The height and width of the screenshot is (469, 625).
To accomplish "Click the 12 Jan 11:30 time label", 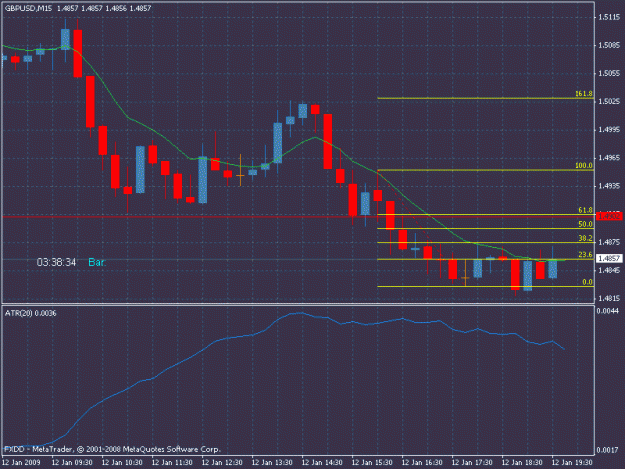I will [x=172, y=463].
